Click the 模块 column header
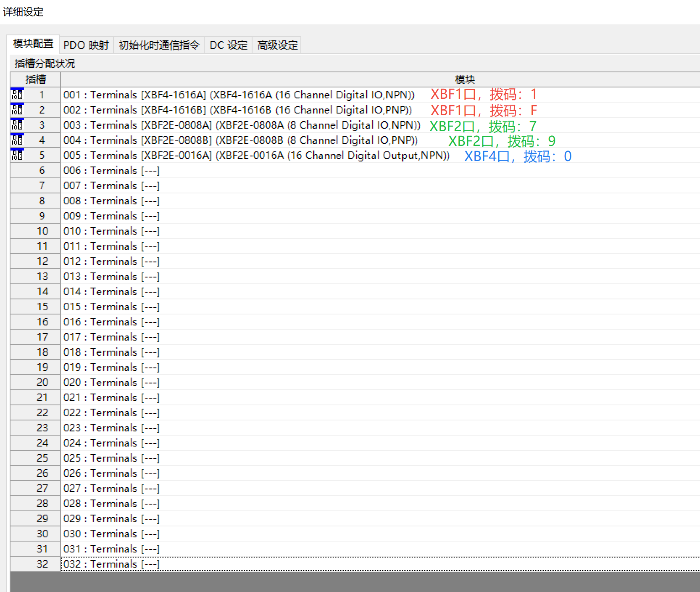 pos(464,79)
